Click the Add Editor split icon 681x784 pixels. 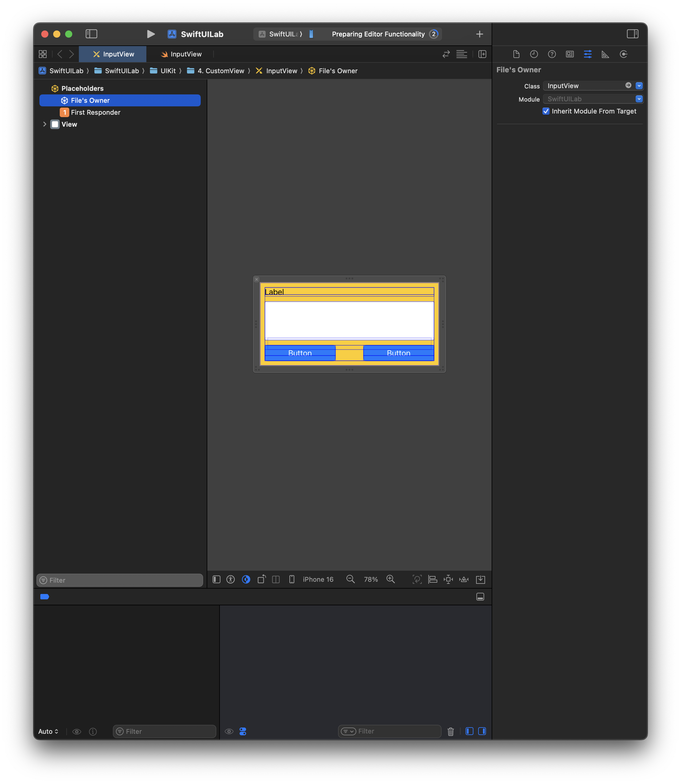click(x=482, y=54)
